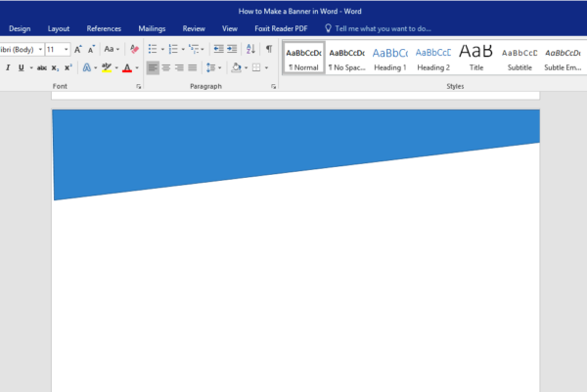Increase the paragraph indent
Screen dimensions: 587x392
tap(232, 49)
